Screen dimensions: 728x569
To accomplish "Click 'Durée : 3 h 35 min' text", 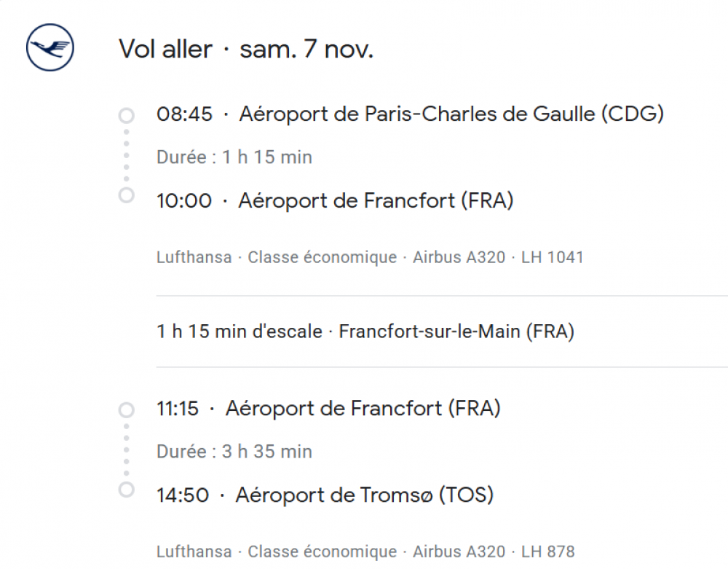I will [x=234, y=452].
